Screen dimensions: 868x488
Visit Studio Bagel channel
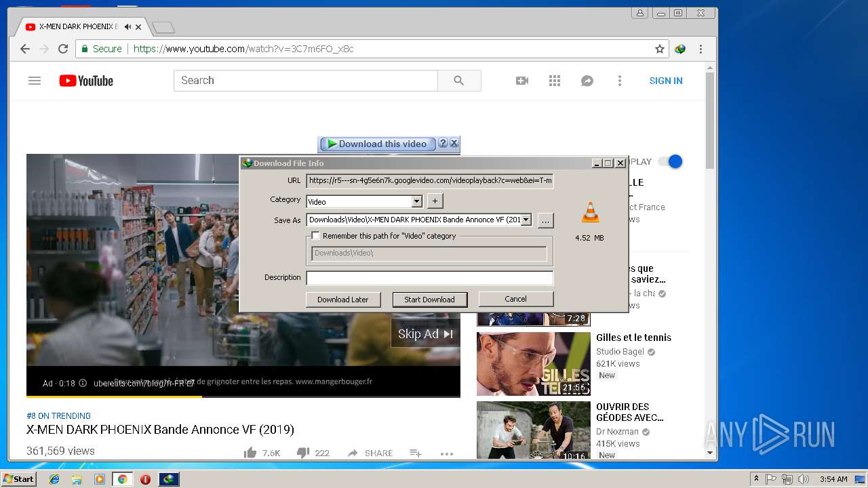(620, 352)
